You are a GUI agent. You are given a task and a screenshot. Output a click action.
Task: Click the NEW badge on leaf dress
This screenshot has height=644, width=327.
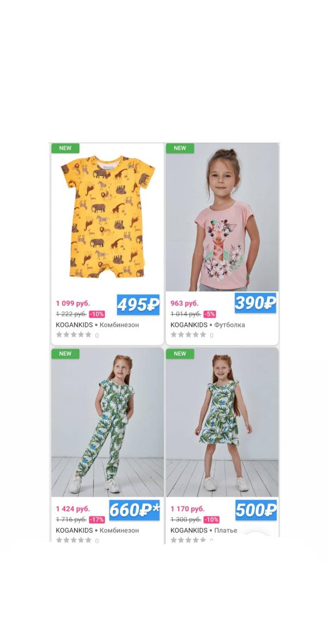180,354
